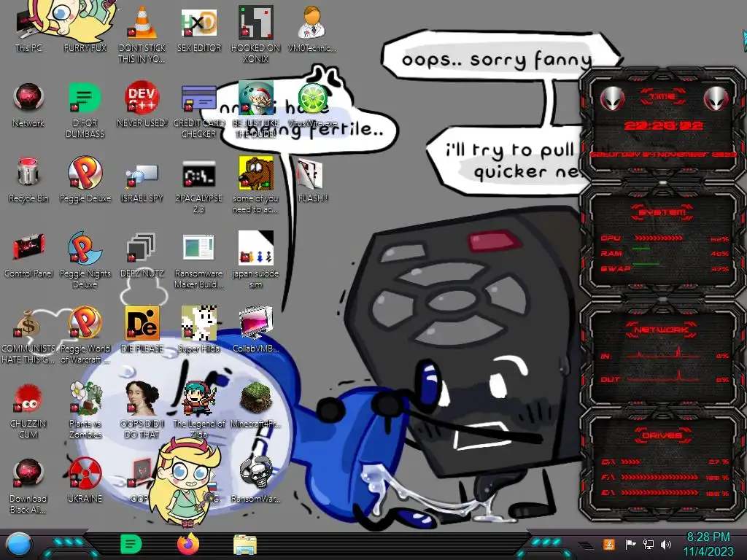Click the right alien head on Time gadget

(716, 98)
